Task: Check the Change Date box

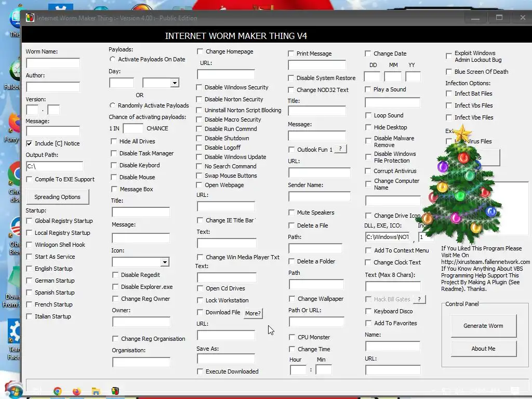Action: pos(368,54)
